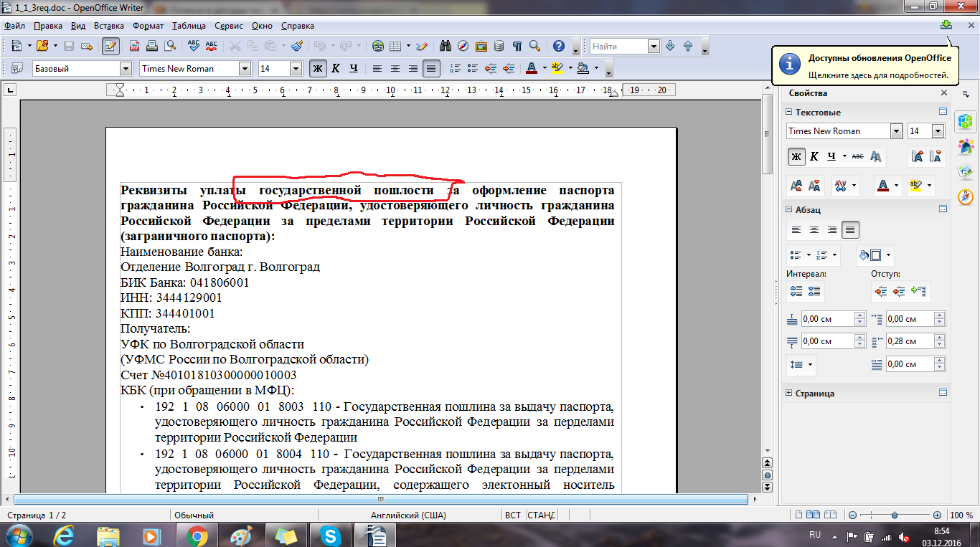Viewport: 980px width, 547px height.
Task: Open the "Таблица" menu
Action: [x=189, y=26]
